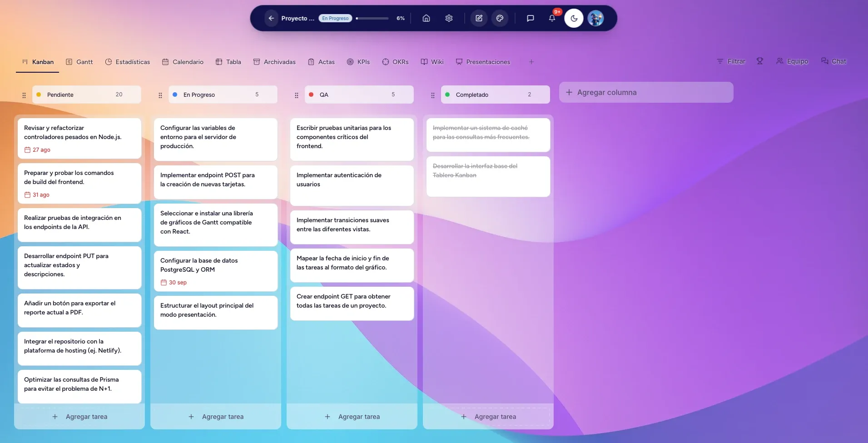Image resolution: width=868 pixels, height=443 pixels.
Task: Switch to the Tabla view tab
Action: coord(228,62)
